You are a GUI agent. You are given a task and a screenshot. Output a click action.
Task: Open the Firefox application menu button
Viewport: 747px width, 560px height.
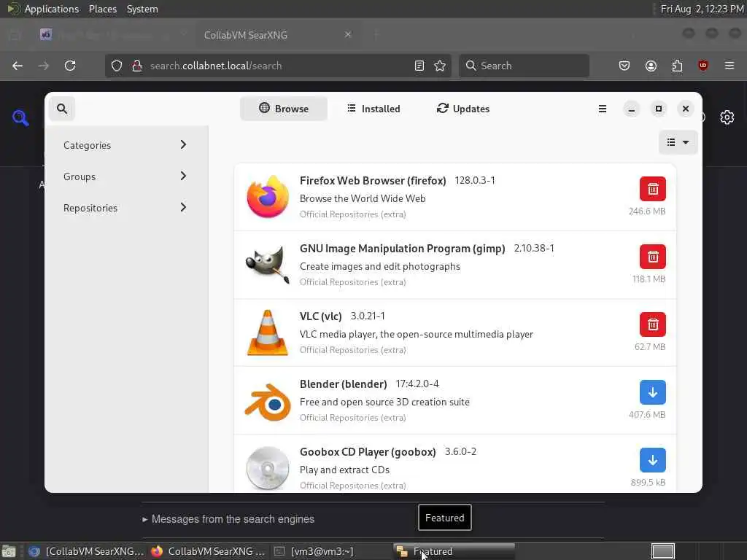[x=729, y=66]
